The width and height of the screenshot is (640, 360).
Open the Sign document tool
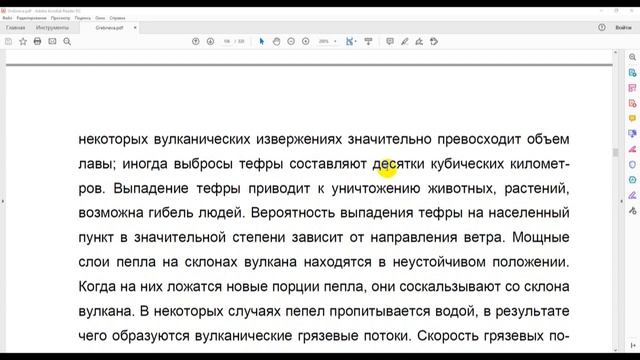coord(419,41)
